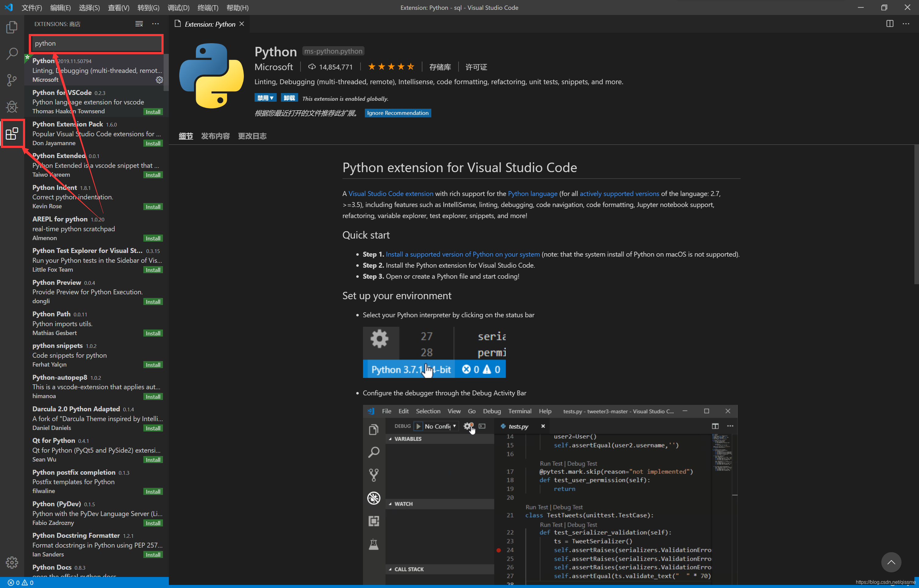Install Python Indent extension
Viewport: 919px width, 588px height.
(153, 207)
